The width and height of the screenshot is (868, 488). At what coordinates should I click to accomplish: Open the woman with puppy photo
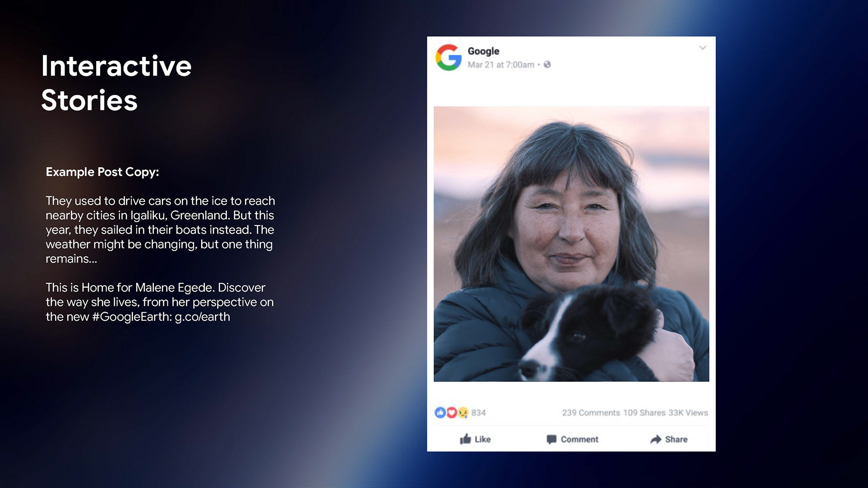tap(571, 244)
